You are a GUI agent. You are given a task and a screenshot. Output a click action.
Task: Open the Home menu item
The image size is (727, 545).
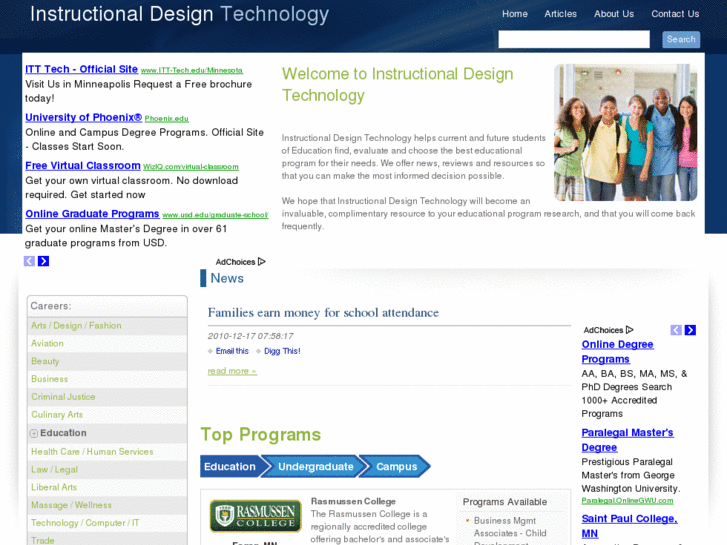click(515, 14)
